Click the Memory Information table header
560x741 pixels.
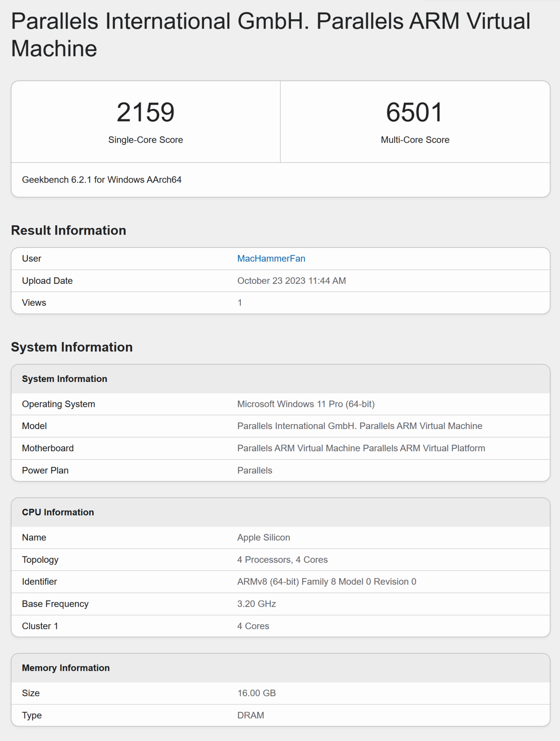click(x=66, y=668)
